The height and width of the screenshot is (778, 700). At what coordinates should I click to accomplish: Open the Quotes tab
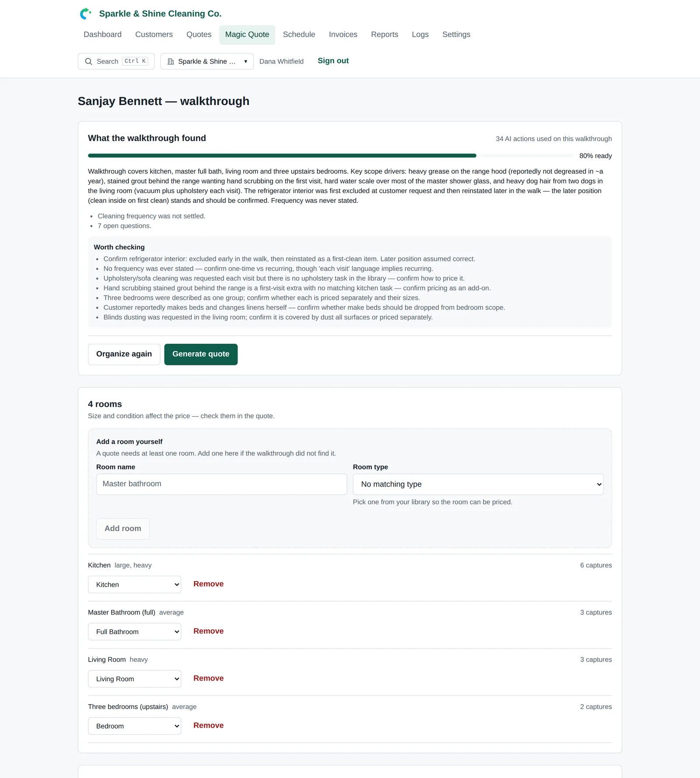tap(199, 35)
